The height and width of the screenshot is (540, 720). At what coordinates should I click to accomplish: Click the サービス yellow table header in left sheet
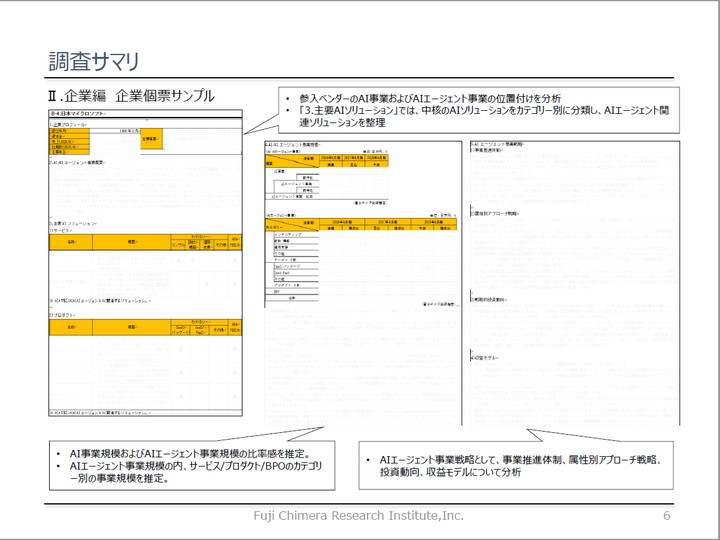click(145, 242)
